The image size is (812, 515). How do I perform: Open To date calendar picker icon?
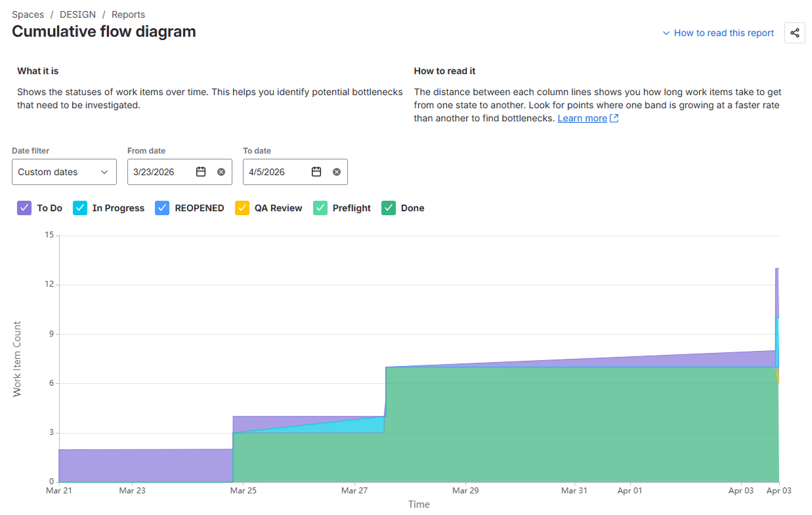click(316, 172)
